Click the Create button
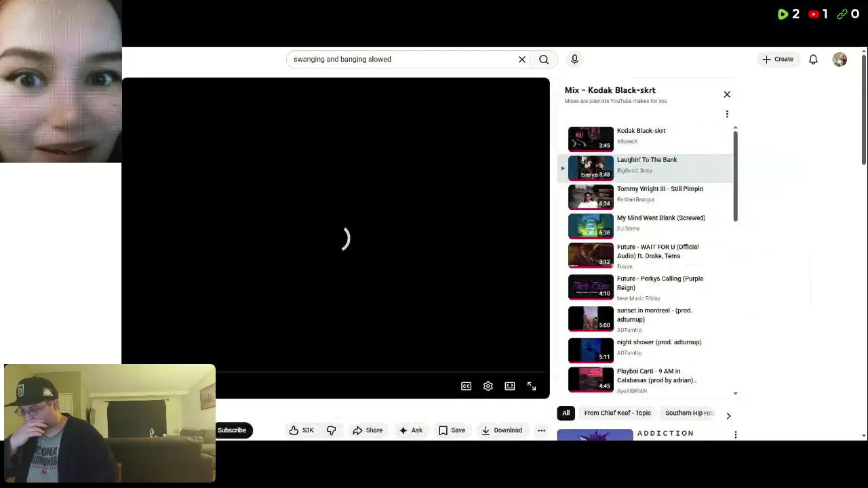The image size is (868, 488). 777,59
